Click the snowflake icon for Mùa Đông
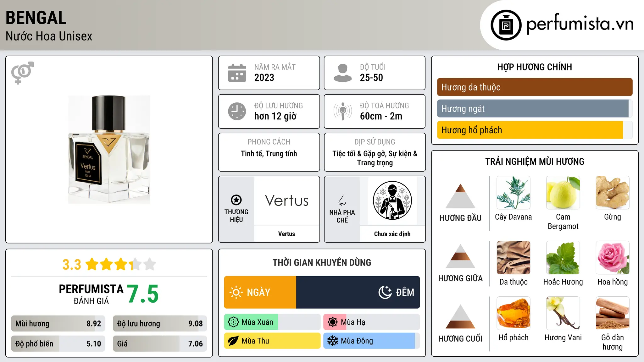Screen dimensions: 644x362 coord(333,341)
